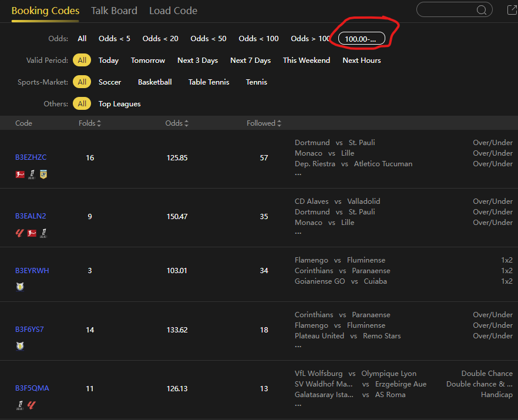This screenshot has height=420, width=518.
Task: Click the custom odds range 100.00 box
Action: 361,39
